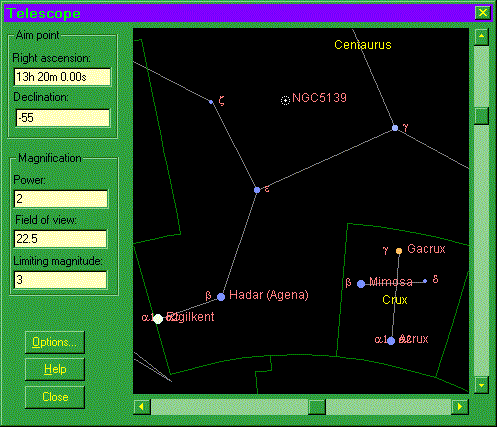The height and width of the screenshot is (427, 497).
Task: Select the Hadar (Agena) star marker
Action: point(221,297)
